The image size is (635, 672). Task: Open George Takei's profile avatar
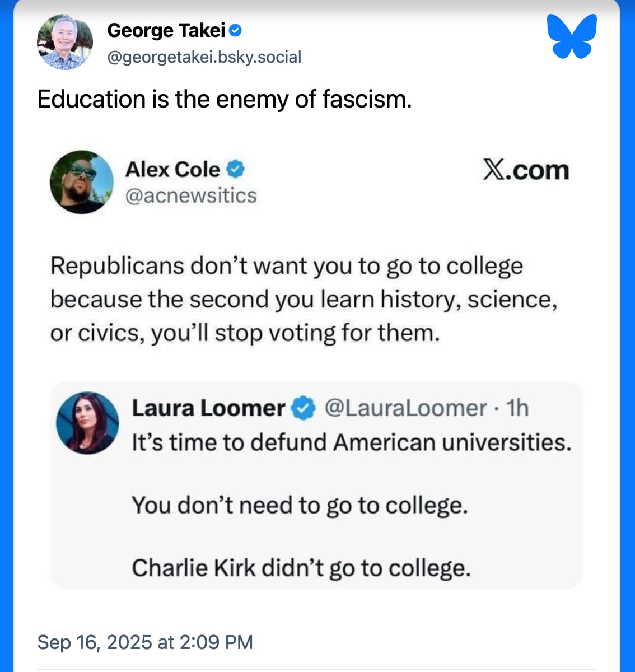pyautogui.click(x=65, y=41)
